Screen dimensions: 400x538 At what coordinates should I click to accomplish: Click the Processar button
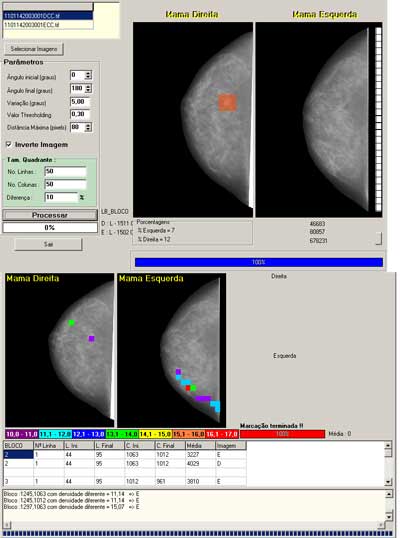point(50,215)
